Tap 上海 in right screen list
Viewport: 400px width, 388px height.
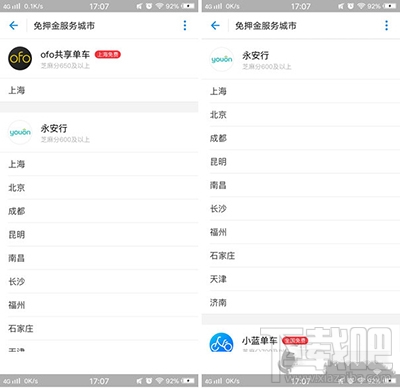(301, 91)
